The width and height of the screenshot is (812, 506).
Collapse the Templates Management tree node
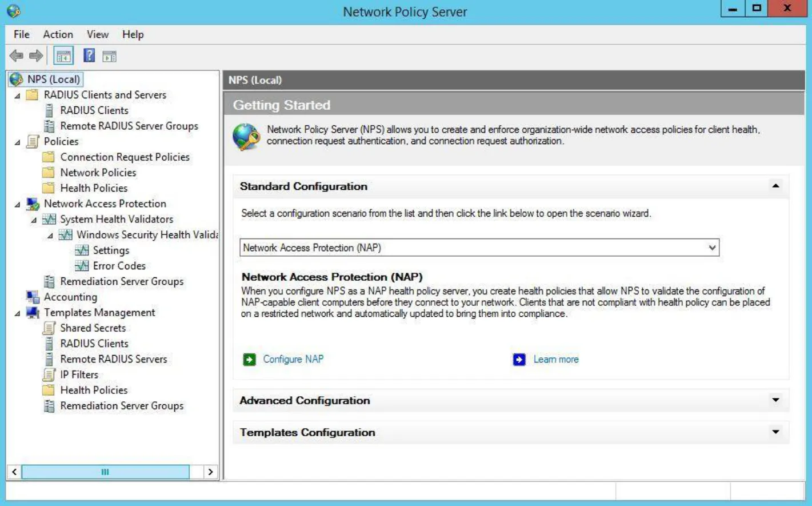[x=18, y=313]
